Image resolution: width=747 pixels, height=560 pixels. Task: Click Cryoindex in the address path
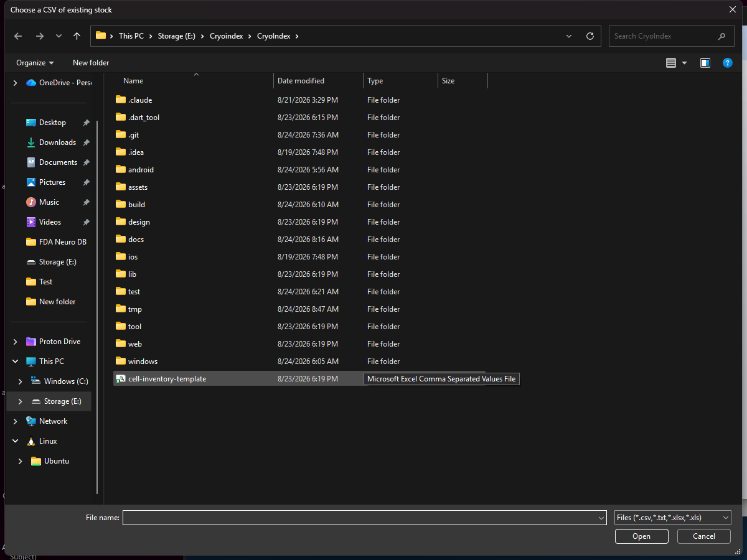(225, 36)
